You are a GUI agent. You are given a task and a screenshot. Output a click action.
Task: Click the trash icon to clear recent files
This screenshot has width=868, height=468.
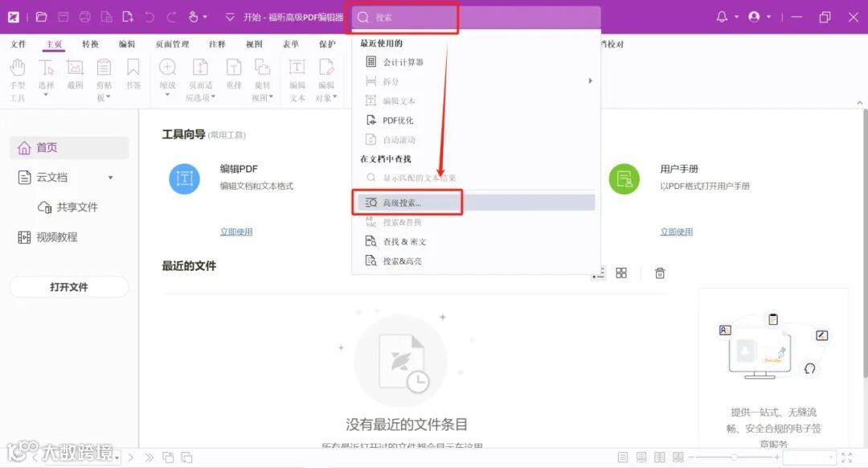[660, 273]
